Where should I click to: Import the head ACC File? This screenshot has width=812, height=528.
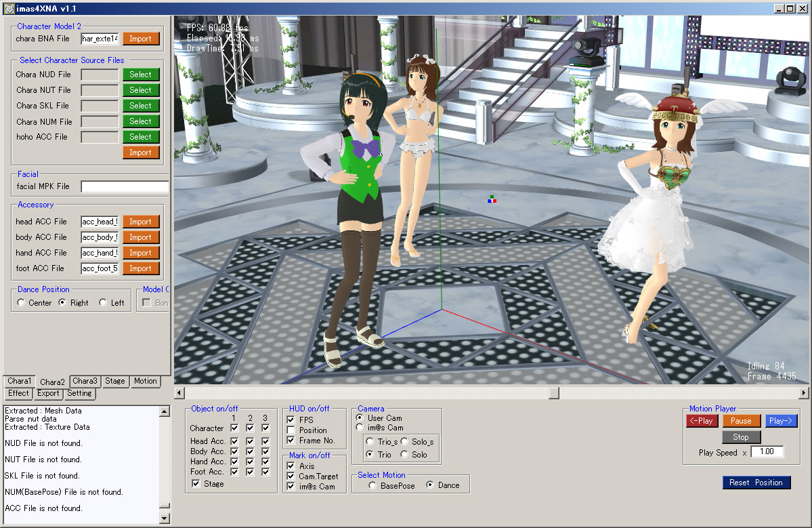click(141, 222)
